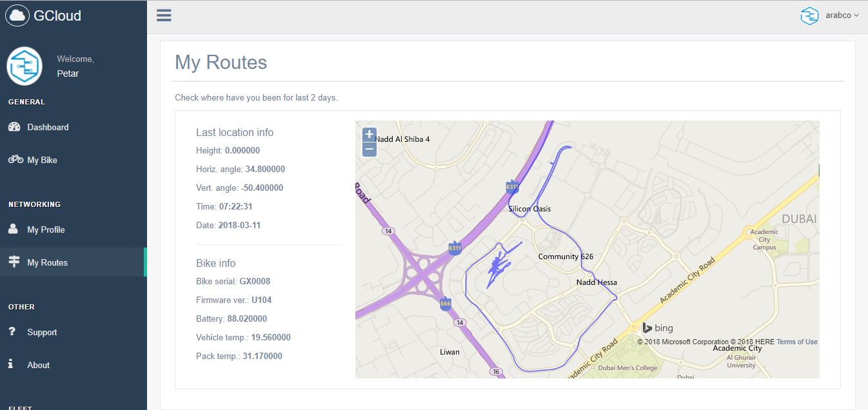Zoom out on the map

click(369, 150)
